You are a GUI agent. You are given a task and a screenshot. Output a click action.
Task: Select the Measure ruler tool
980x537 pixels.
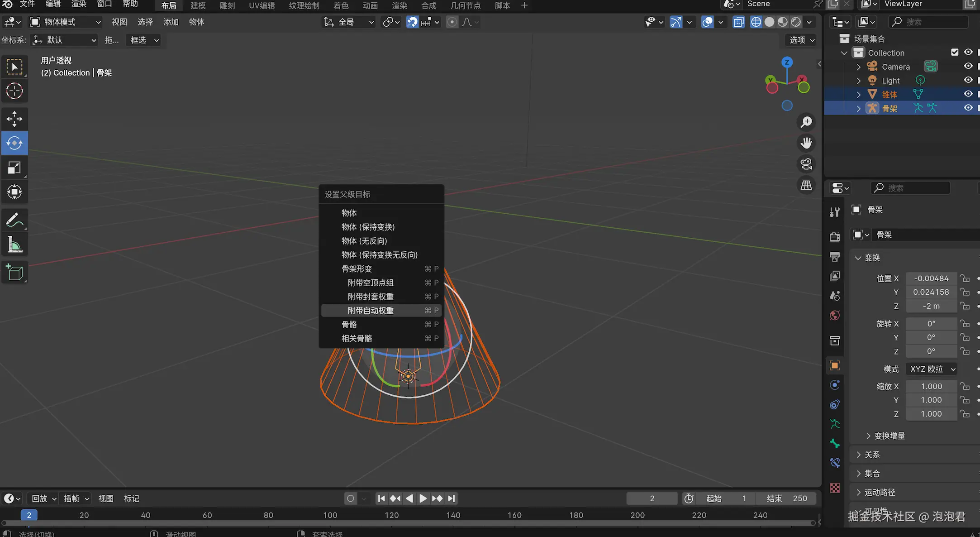(14, 245)
